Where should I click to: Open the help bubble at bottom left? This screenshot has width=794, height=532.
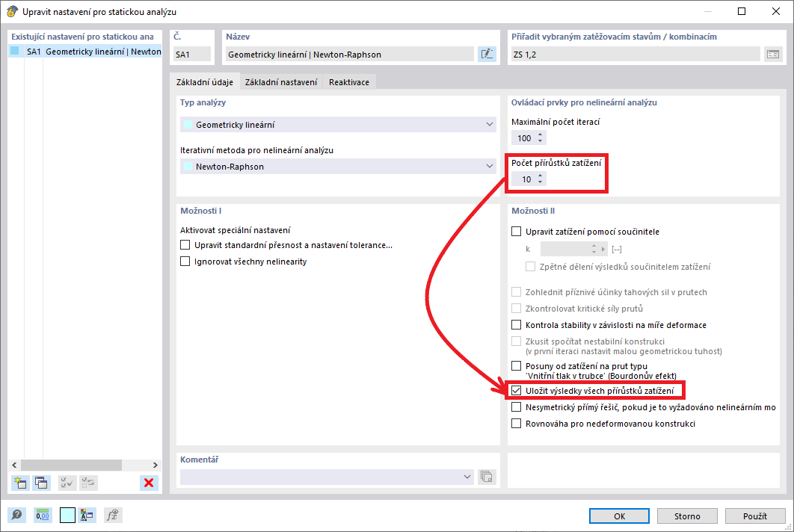pyautogui.click(x=16, y=515)
